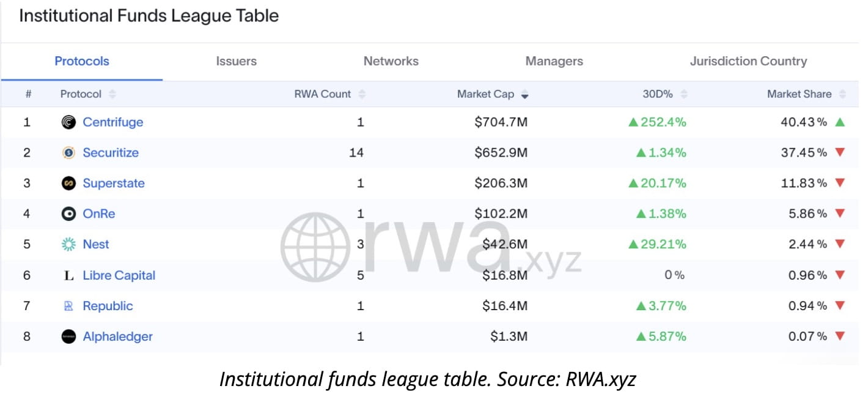This screenshot has width=868, height=405.
Task: Sort by the Market Cap column arrow
Action: (524, 95)
